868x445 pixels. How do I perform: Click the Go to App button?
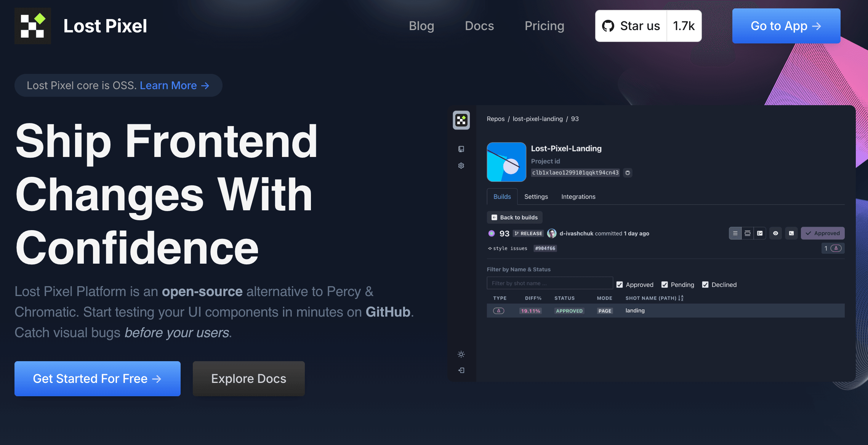(786, 26)
